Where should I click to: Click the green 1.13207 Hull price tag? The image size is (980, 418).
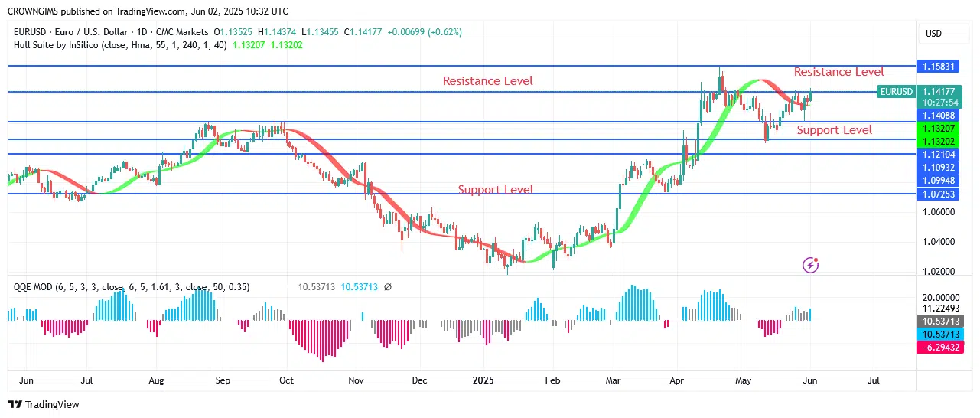(x=938, y=129)
